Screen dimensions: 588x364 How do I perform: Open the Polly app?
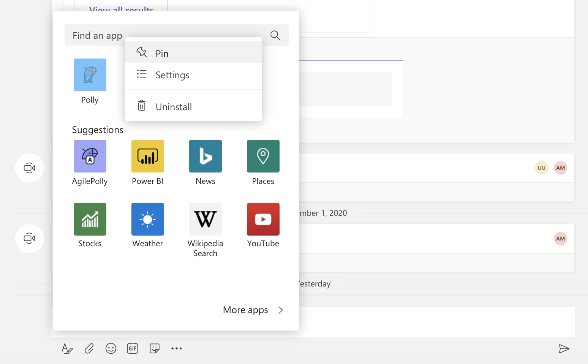[90, 75]
